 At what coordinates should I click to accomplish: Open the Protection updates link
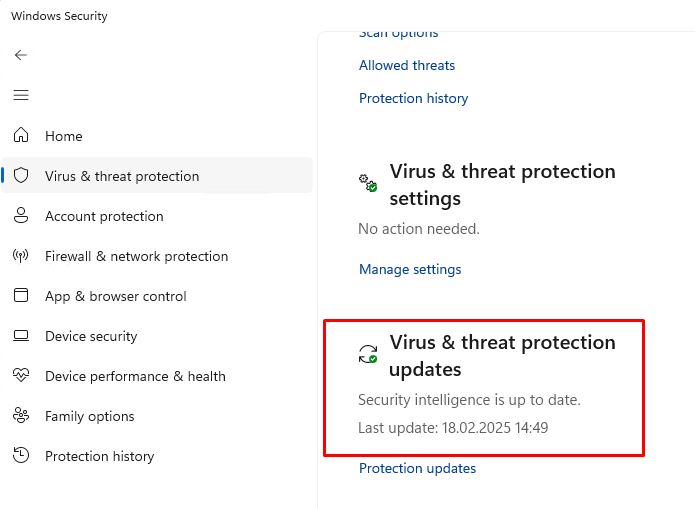pos(418,468)
